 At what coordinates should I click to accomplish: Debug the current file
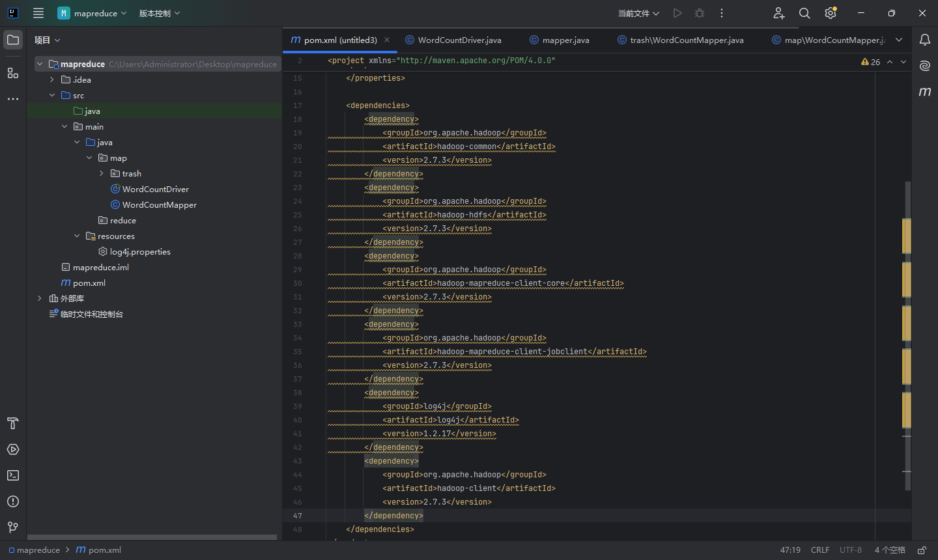[x=700, y=13]
